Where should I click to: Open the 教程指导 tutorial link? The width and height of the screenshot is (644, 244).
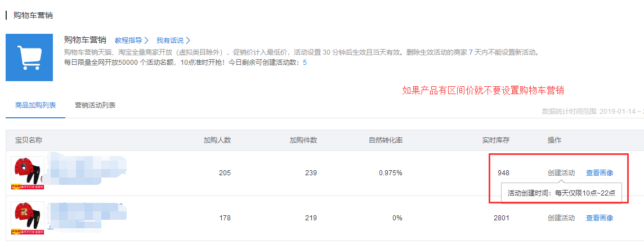pyautogui.click(x=129, y=41)
